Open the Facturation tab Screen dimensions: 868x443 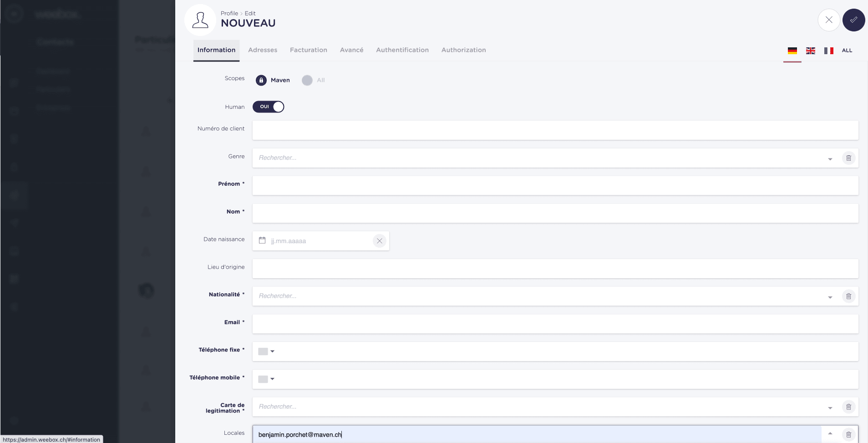308,50
